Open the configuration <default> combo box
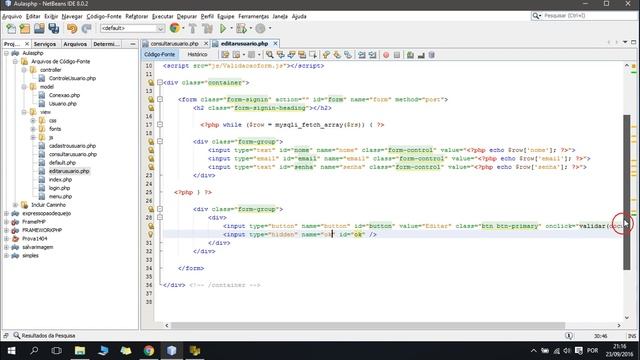The width and height of the screenshot is (640, 360). [133, 28]
